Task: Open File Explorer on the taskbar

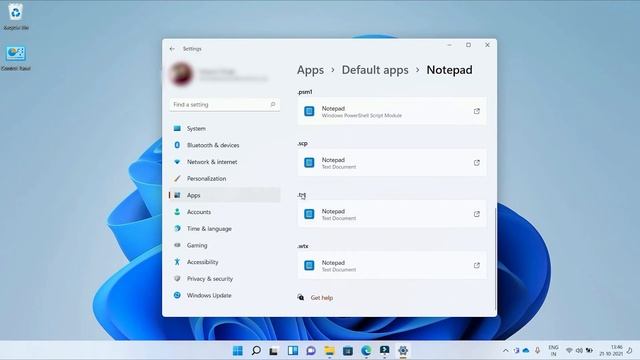Action: pyautogui.click(x=329, y=351)
